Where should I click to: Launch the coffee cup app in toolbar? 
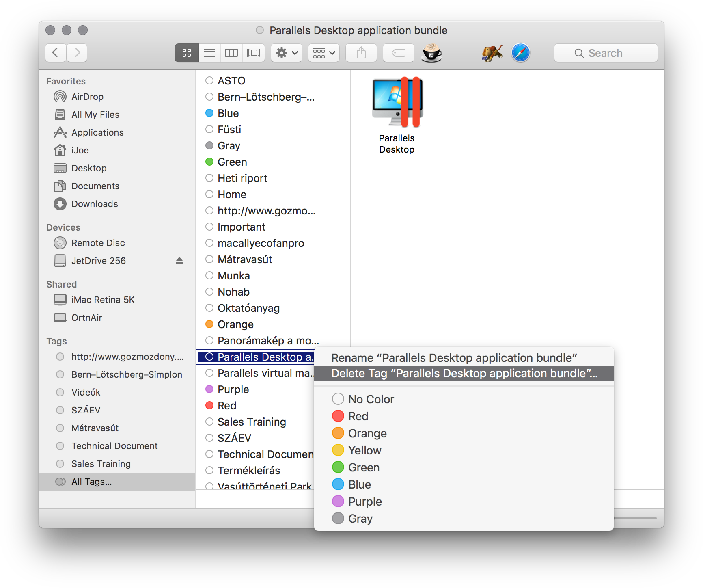click(431, 53)
